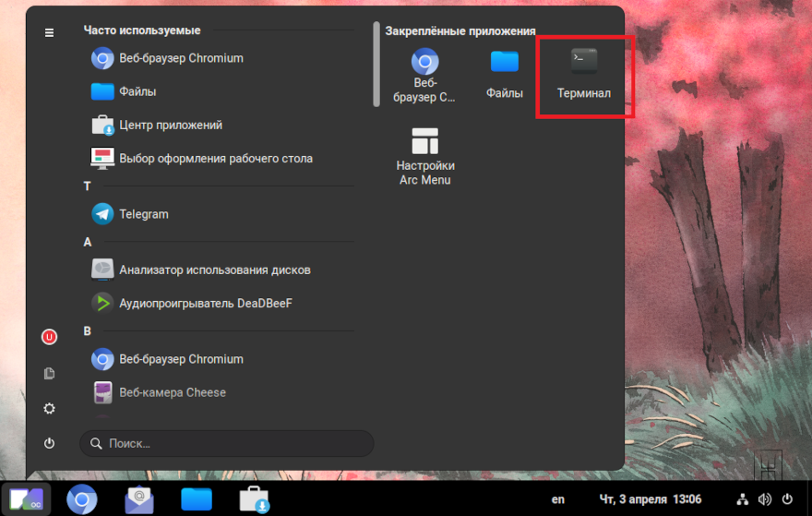Viewport: 812px width, 516px height.
Task: Open Настройки Arc Menu pinned app
Action: pyautogui.click(x=424, y=157)
